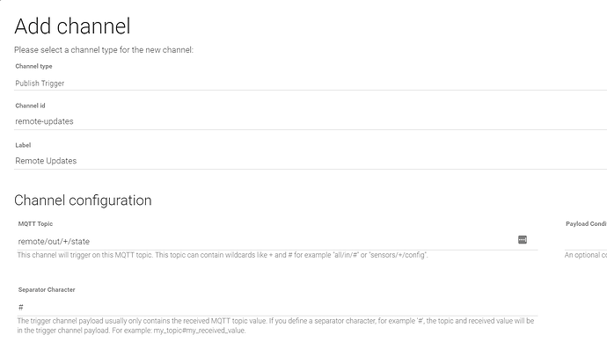Click the "Channel id" field label
Image resolution: width=607 pixels, height=364 pixels.
click(x=31, y=106)
